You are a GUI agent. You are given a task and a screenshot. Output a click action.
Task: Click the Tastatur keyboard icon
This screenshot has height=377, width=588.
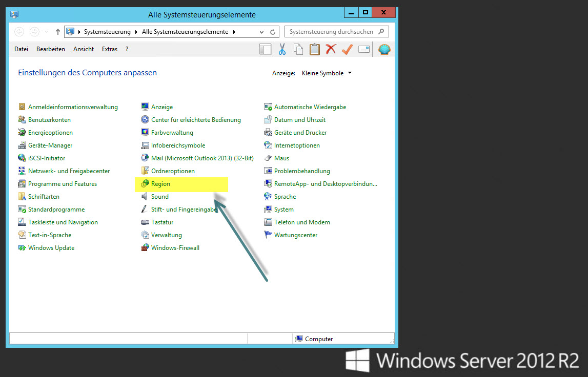(x=145, y=222)
